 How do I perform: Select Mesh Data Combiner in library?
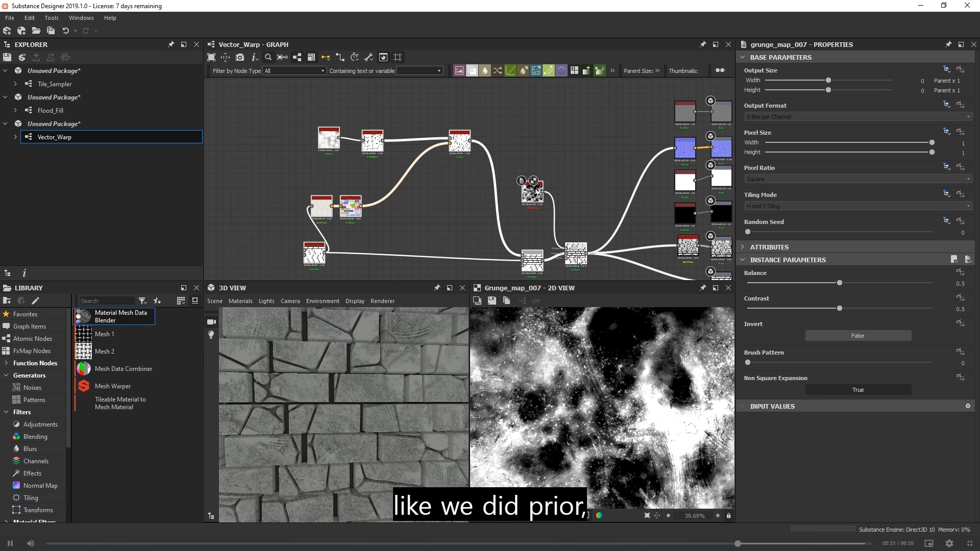coord(123,369)
